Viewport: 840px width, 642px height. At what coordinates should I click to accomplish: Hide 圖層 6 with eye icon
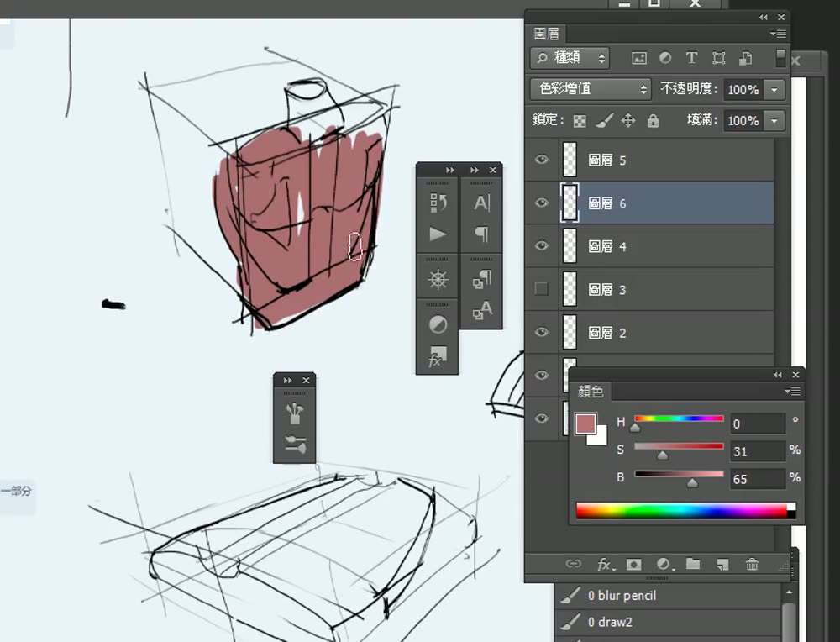[x=541, y=203]
